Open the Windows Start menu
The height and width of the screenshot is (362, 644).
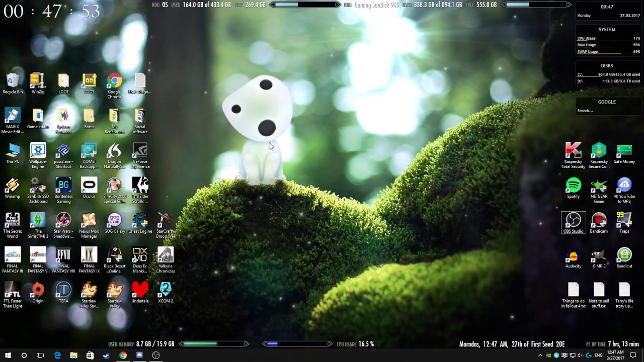pos(8,355)
